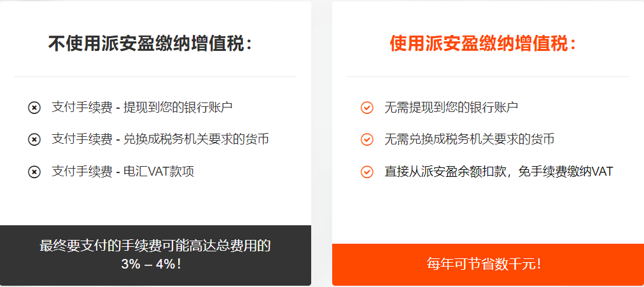Viewport: 644px width, 287px height.
Task: Click the orange checkmark beside 无需提现到您的银行账户
Action: [x=367, y=108]
